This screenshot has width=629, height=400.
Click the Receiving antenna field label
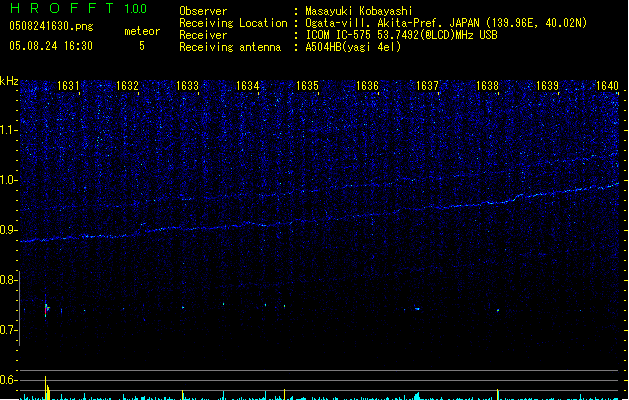[230, 47]
